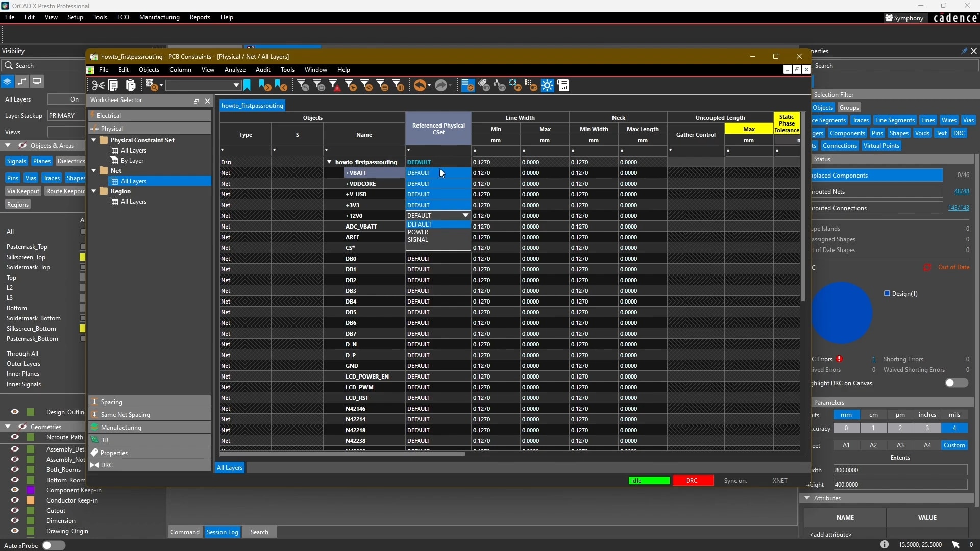The height and width of the screenshot is (551, 980).
Task: Collapse the Geometries section
Action: pyautogui.click(x=8, y=427)
